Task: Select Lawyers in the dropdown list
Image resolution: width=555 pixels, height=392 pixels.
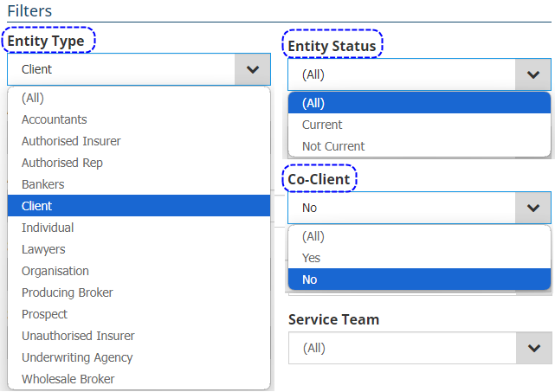Action: [x=43, y=249]
